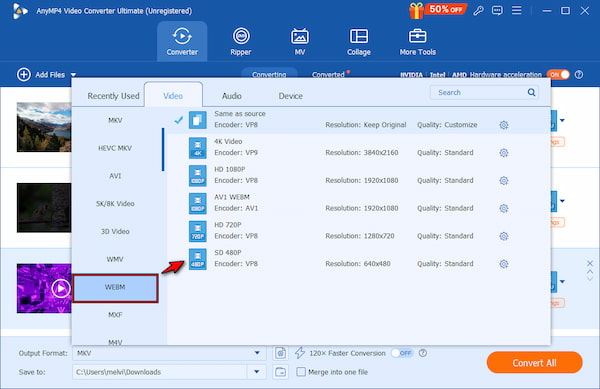Expand format dropdown for first video
Screen dimensions: 600x389
click(562, 120)
